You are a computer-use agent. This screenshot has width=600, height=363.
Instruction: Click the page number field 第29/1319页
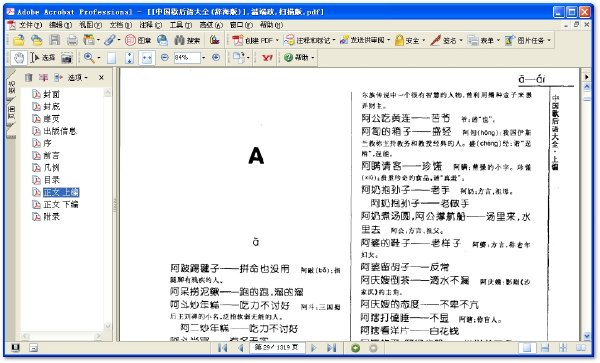pos(277,347)
